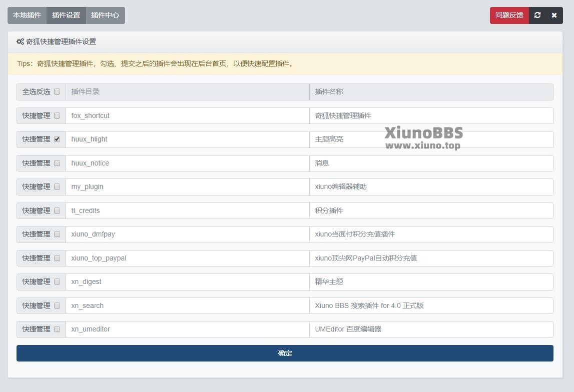Image resolution: width=574 pixels, height=392 pixels.
Task: Uncheck the huux_hlight row checkbox
Action: pos(57,139)
